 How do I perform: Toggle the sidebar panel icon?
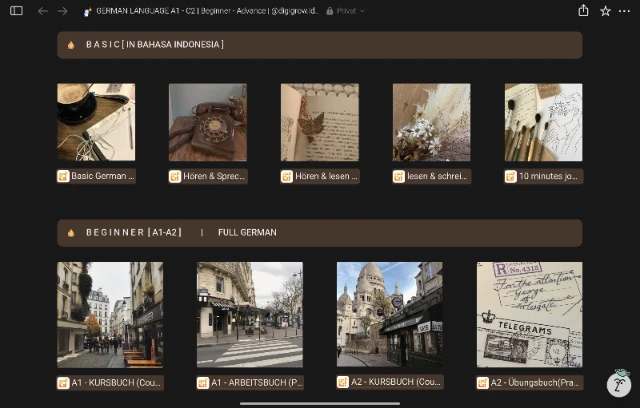pos(16,11)
